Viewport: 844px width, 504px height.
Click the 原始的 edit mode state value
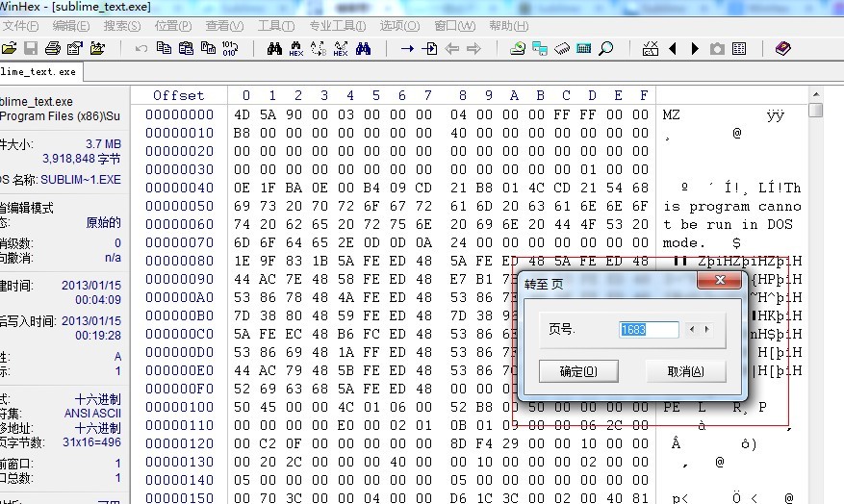[x=103, y=222]
